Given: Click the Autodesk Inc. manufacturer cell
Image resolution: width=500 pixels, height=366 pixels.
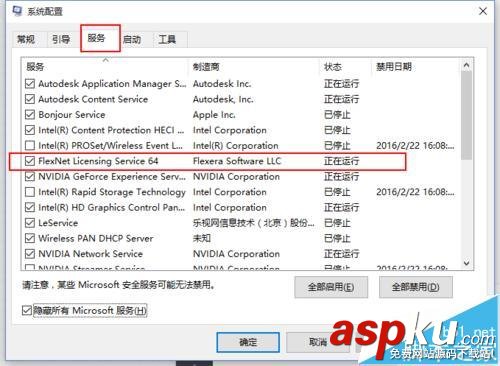Looking at the screenshot, I should [222, 84].
